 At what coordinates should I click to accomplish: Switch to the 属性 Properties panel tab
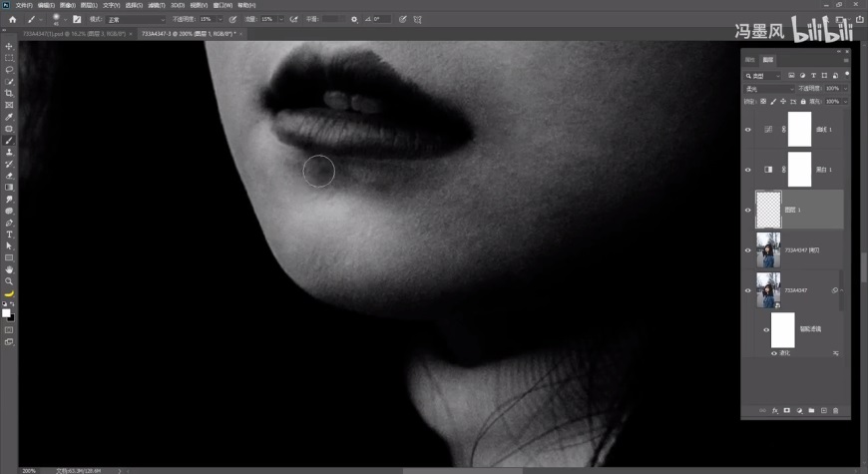(x=750, y=60)
